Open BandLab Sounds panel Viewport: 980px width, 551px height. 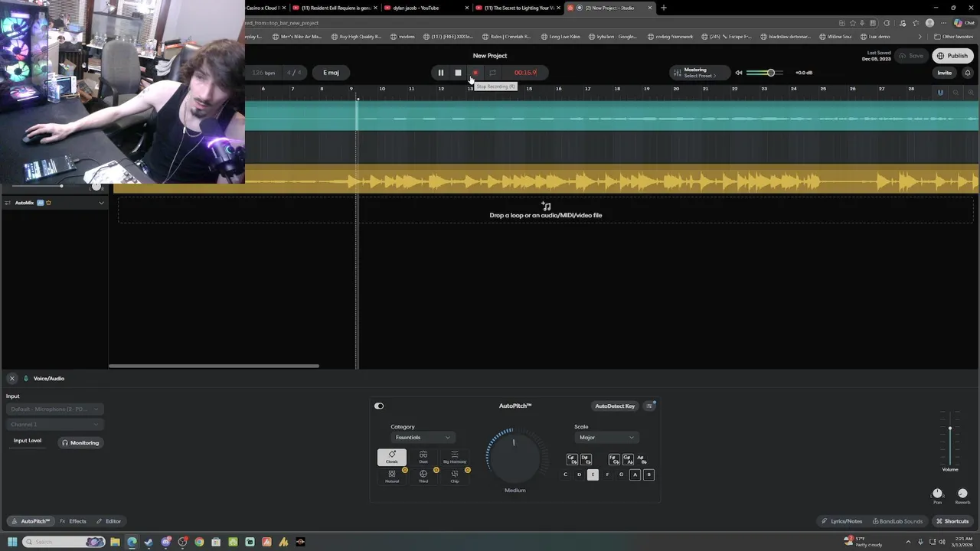[x=897, y=521]
